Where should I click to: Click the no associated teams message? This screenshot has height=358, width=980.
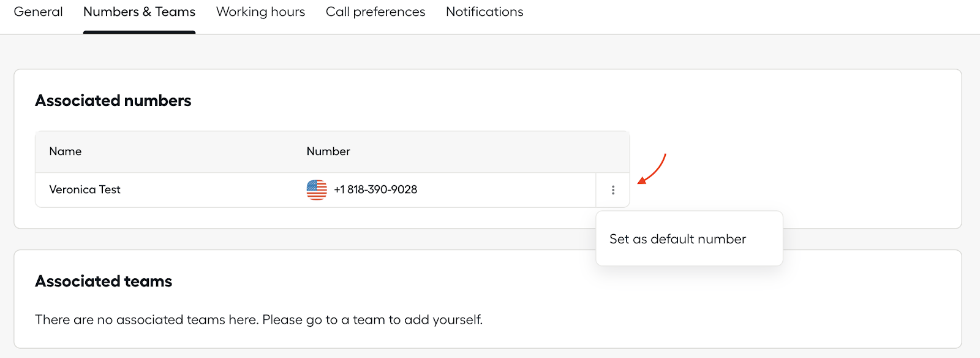(258, 319)
